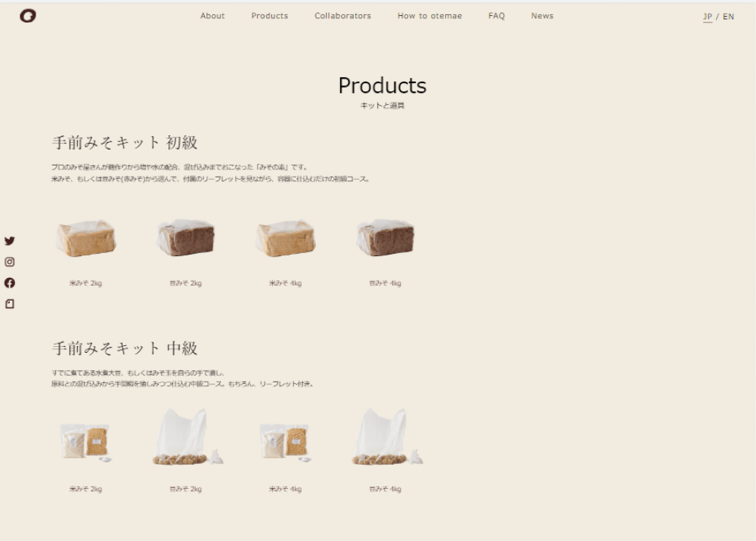Open the FAQ page

pyautogui.click(x=497, y=16)
